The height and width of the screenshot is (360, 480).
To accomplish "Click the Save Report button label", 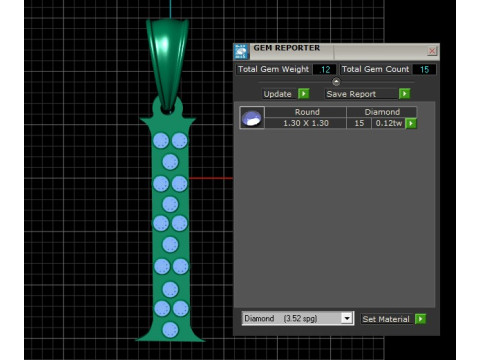I will pos(351,94).
